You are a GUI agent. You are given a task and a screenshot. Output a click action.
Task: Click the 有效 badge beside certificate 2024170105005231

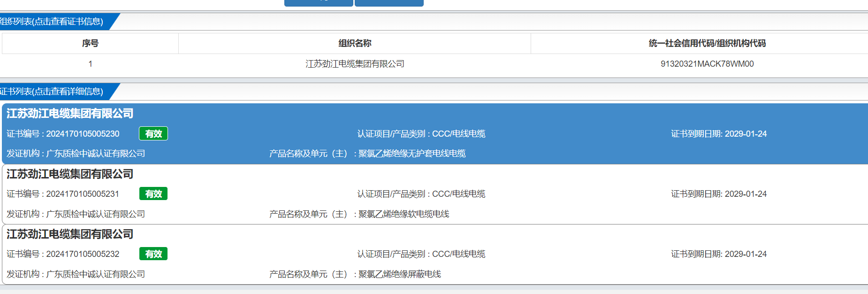pos(153,194)
